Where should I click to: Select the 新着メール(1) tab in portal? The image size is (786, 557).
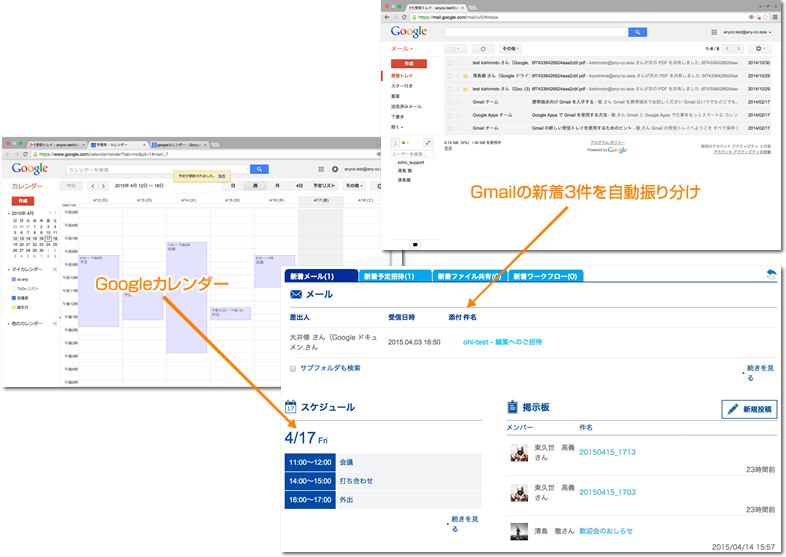tap(321, 276)
